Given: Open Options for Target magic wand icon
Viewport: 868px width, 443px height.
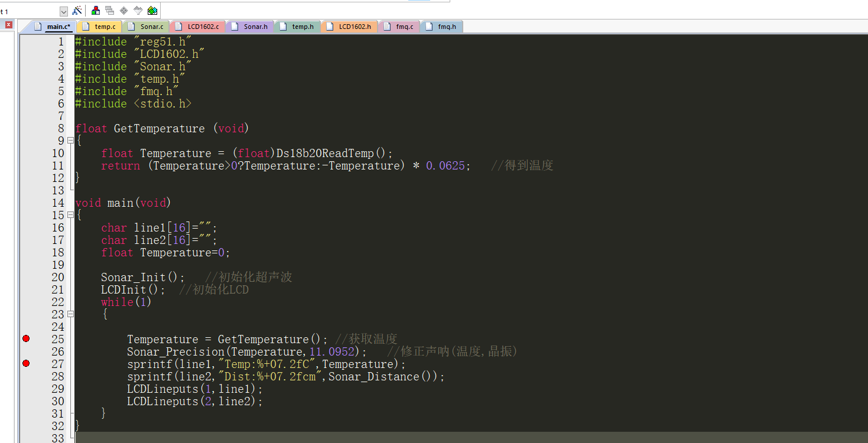Looking at the screenshot, I should point(77,11).
